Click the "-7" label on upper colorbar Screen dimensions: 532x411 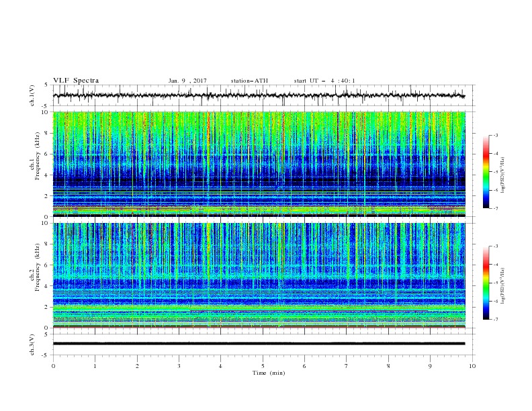point(495,208)
